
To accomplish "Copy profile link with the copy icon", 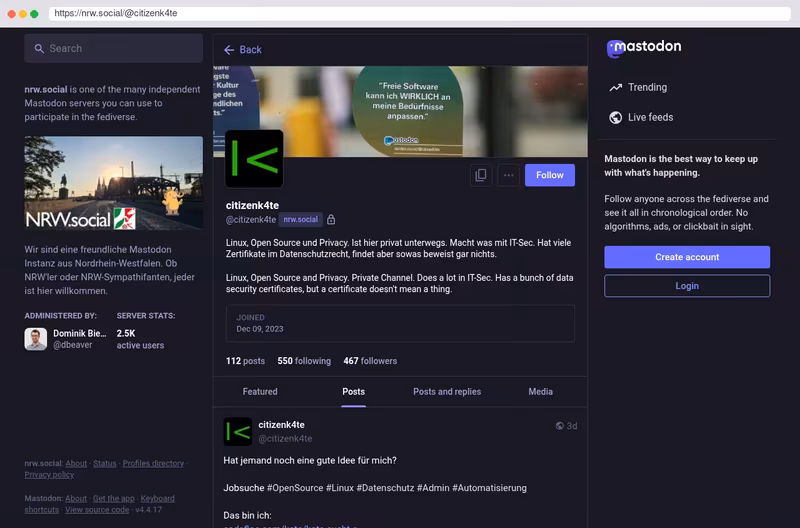I will click(x=481, y=175).
